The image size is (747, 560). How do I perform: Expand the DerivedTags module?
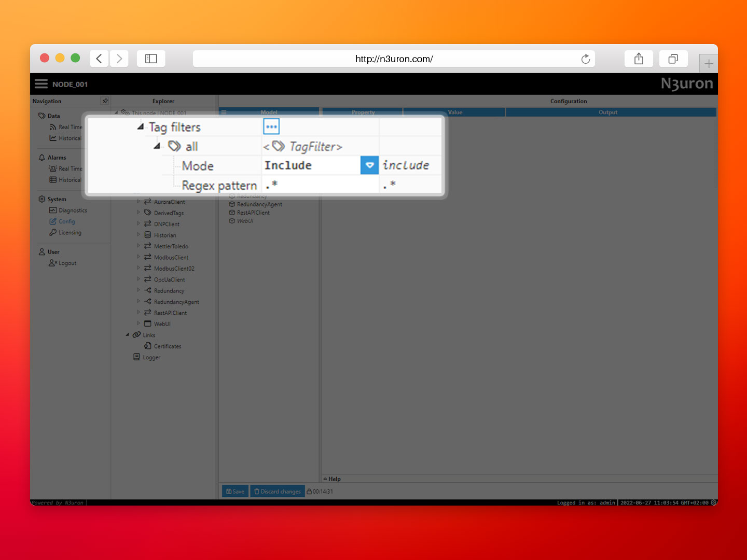[x=139, y=213]
